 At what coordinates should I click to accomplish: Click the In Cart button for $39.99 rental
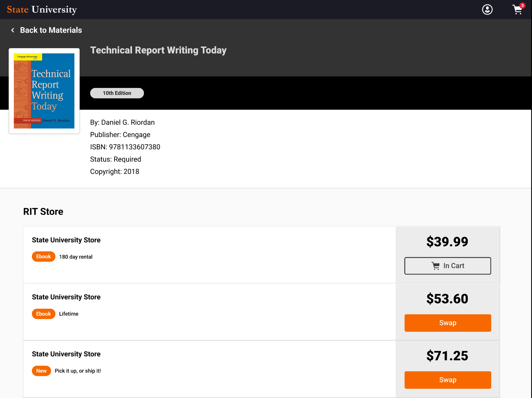click(x=448, y=266)
